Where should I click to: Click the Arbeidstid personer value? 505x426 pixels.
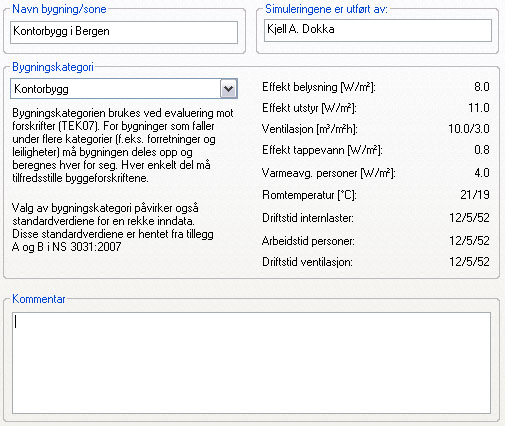pos(469,241)
